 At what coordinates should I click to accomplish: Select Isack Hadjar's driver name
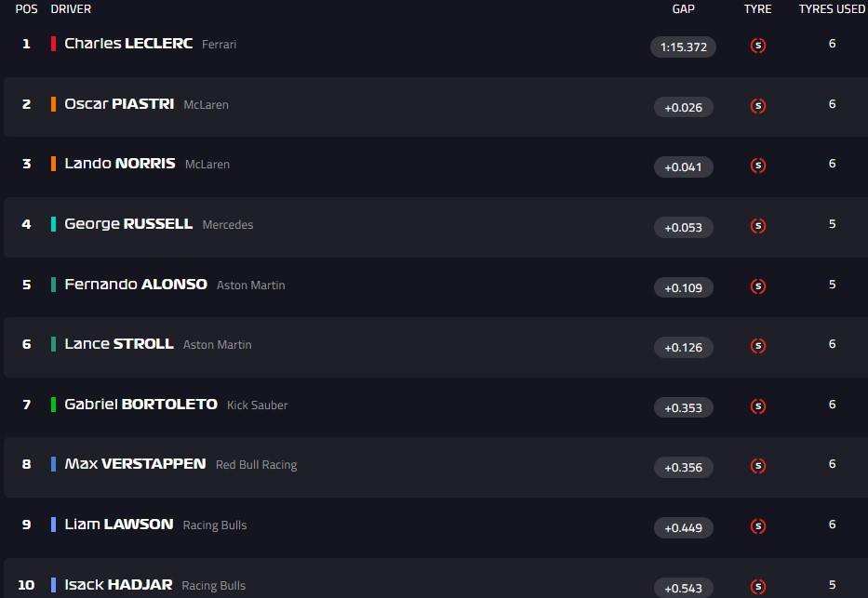(x=118, y=585)
